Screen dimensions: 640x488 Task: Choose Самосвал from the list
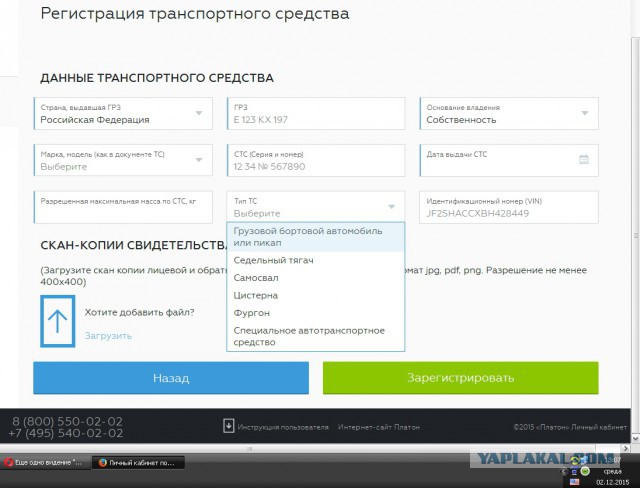click(x=316, y=278)
